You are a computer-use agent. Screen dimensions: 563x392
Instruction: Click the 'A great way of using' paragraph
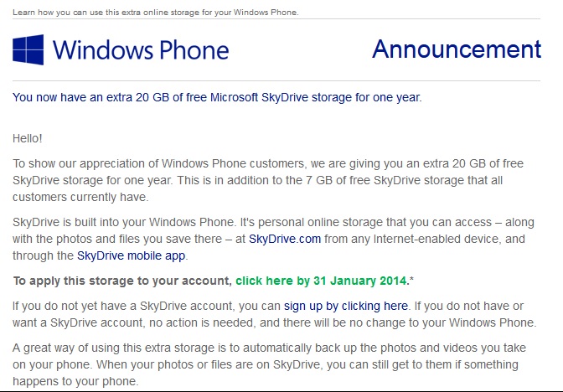tap(269, 364)
